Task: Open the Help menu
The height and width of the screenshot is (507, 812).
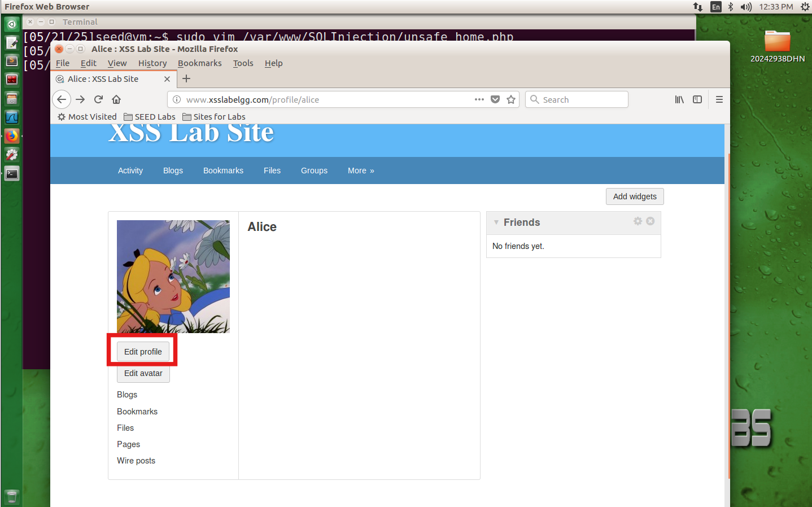Action: (x=273, y=63)
